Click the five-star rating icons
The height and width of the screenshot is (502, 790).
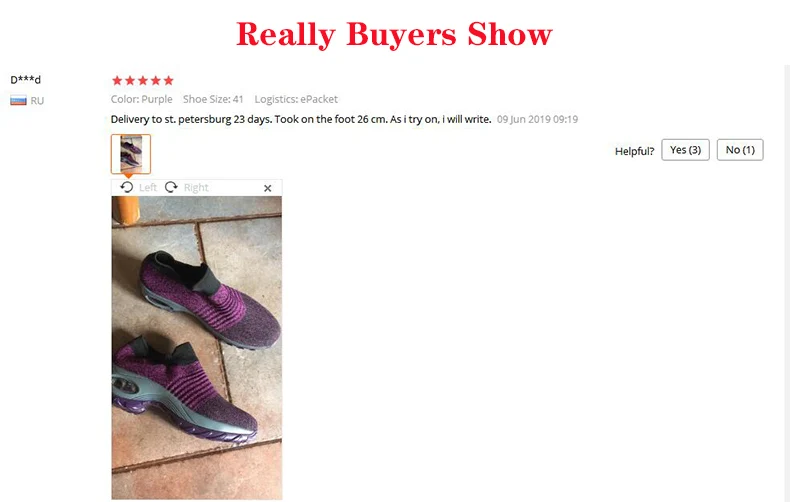(x=143, y=81)
